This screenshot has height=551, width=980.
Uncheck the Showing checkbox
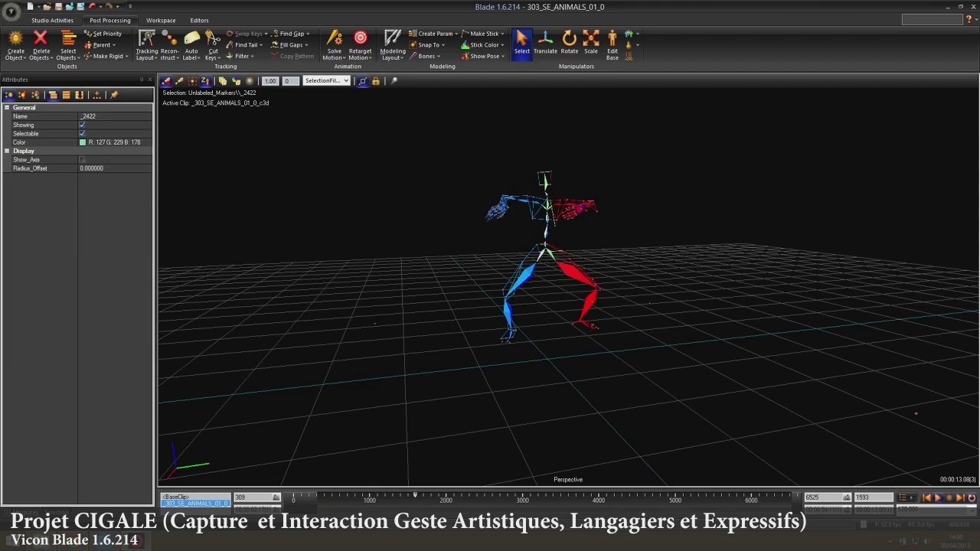[82, 125]
